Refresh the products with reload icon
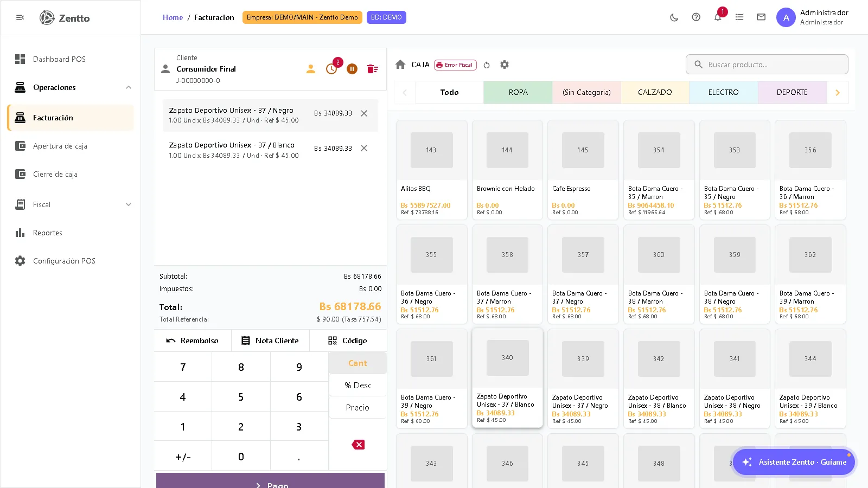The height and width of the screenshot is (488, 868). coord(487,65)
